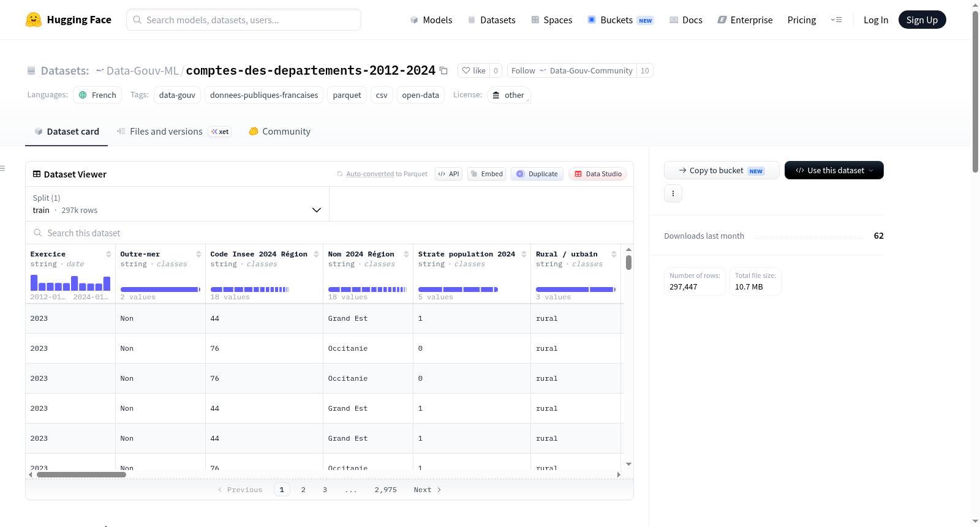This screenshot has width=980, height=527.
Task: Click the horizontal table scrollbar thumb
Action: point(81,474)
